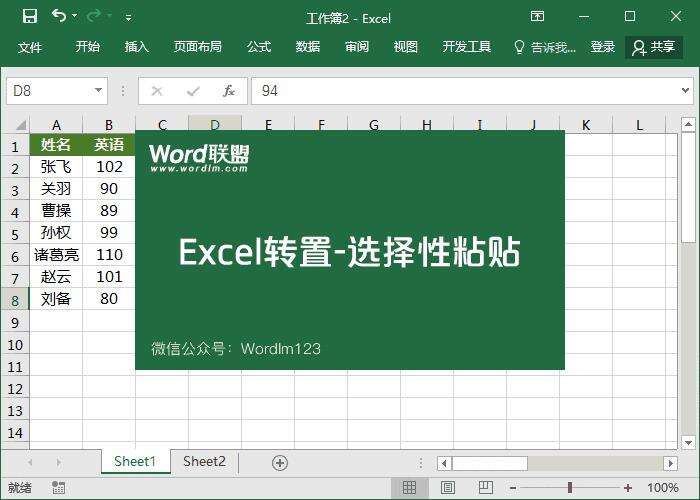Switch to Page Layout view icon

pos(448,487)
